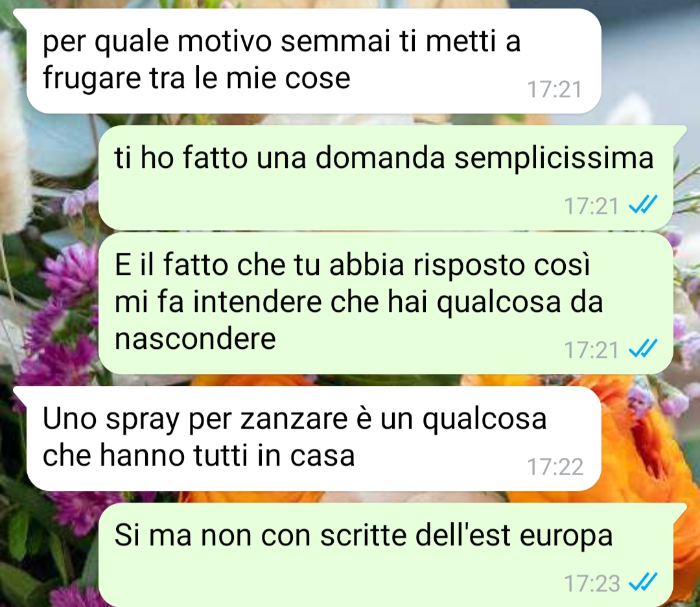Select the 'spray per zanzare' message
This screenshot has width=700, height=607.
(312, 438)
